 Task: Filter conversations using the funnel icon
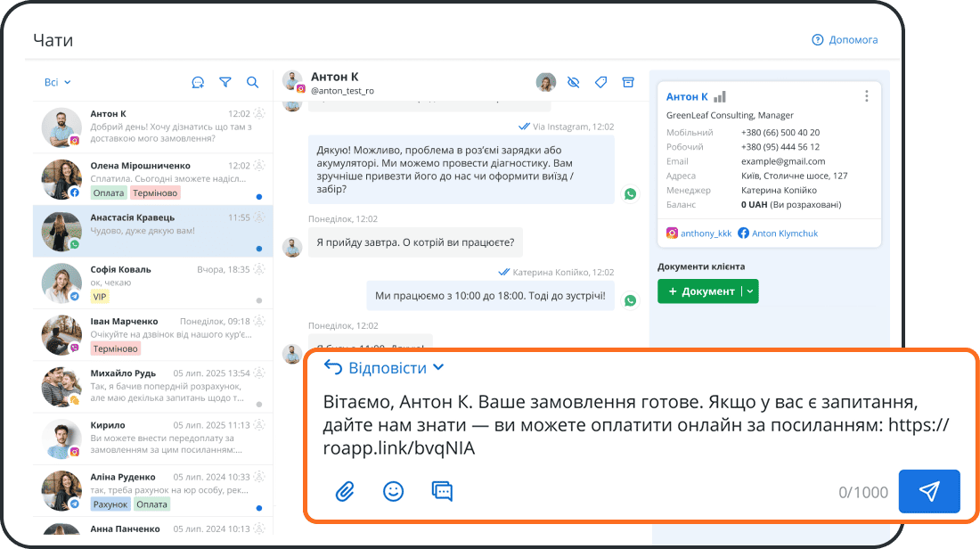(225, 82)
